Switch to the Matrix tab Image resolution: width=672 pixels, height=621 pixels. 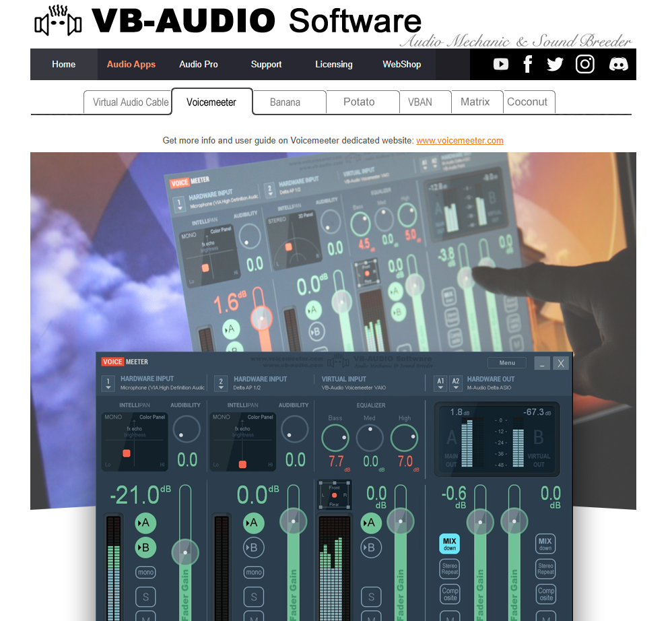[477, 102]
